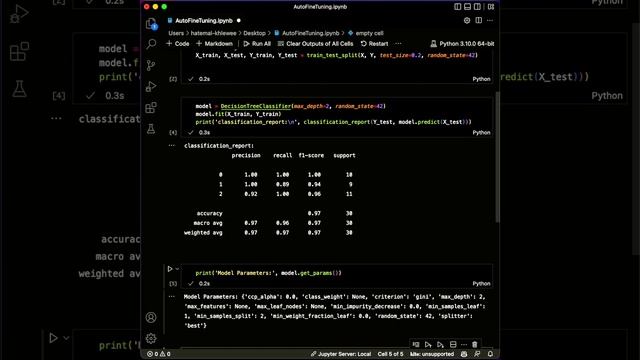640x360 pixels.
Task: Click Execute Cell and Below icon
Action: pos(440,344)
